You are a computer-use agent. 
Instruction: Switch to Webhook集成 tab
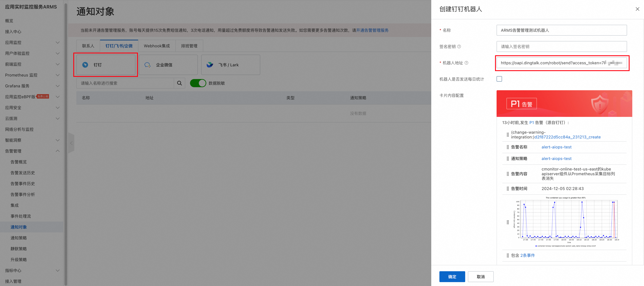(x=157, y=46)
